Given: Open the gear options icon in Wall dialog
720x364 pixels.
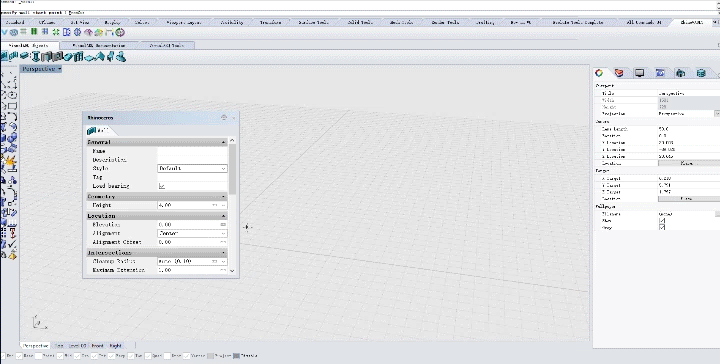Looking at the screenshot, I should click(x=224, y=118).
